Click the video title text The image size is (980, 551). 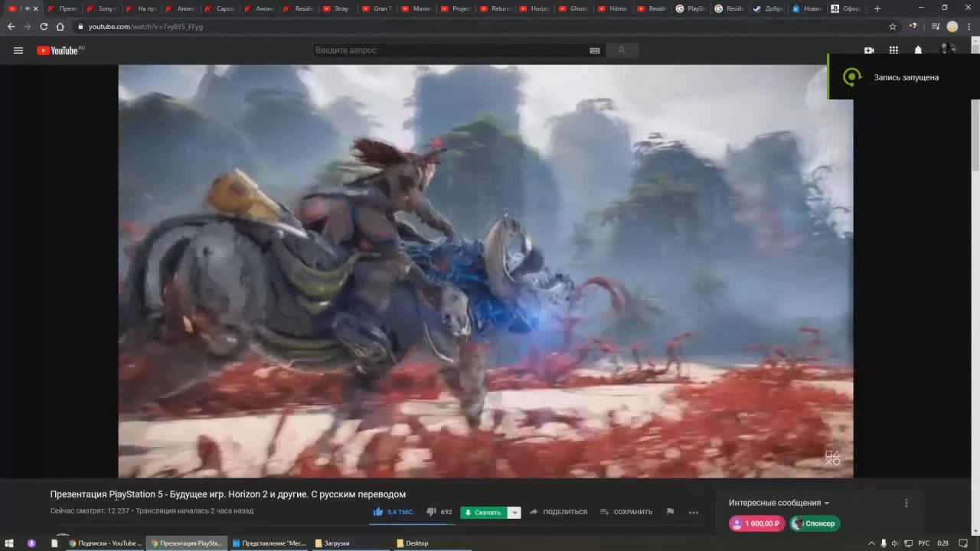pos(228,494)
